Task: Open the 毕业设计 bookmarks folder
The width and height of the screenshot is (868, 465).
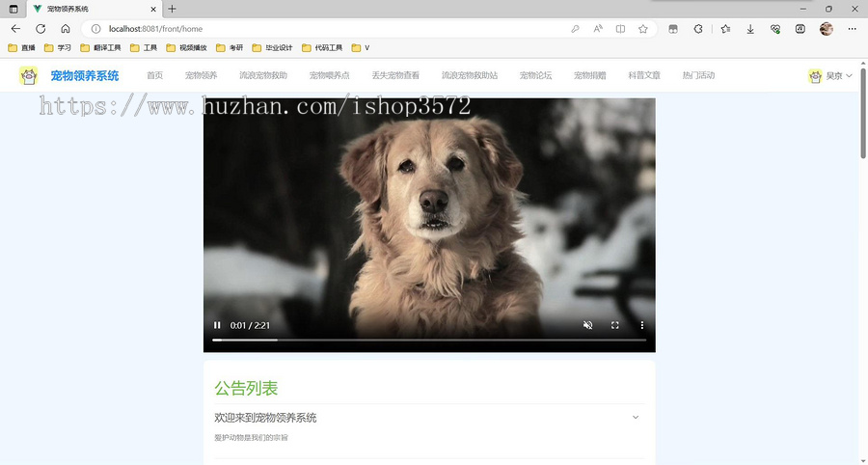Action: [x=272, y=48]
